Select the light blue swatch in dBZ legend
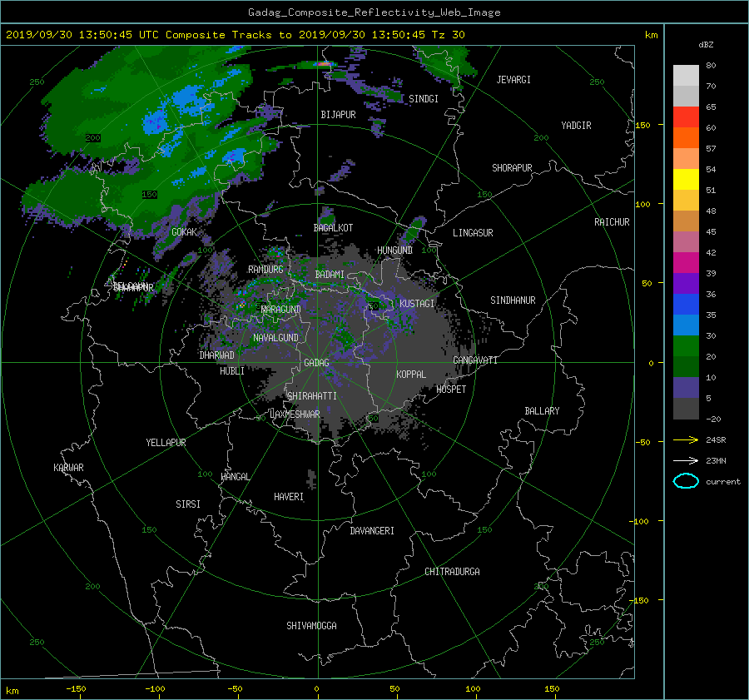The width and height of the screenshot is (749, 700). (x=686, y=325)
